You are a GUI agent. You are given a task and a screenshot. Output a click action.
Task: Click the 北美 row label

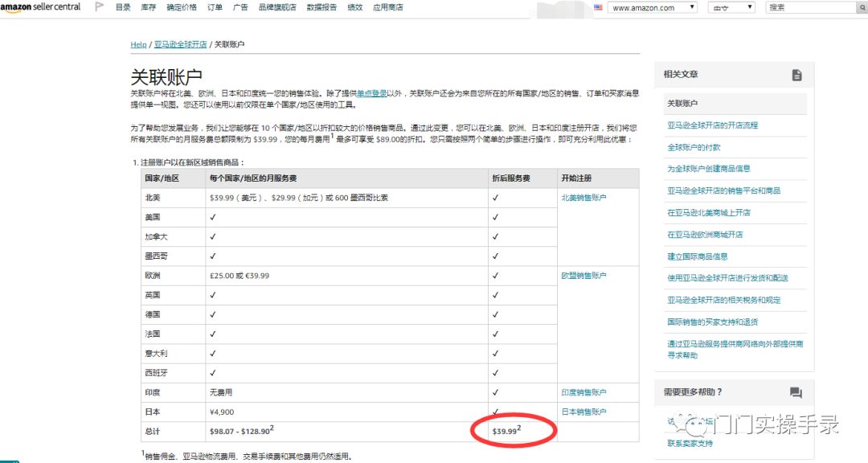[x=152, y=198]
